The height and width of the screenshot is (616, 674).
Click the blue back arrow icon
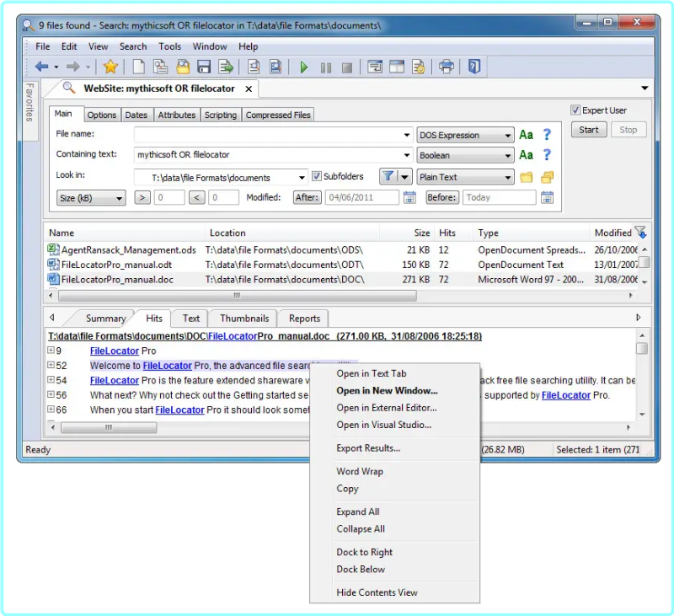pyautogui.click(x=41, y=67)
